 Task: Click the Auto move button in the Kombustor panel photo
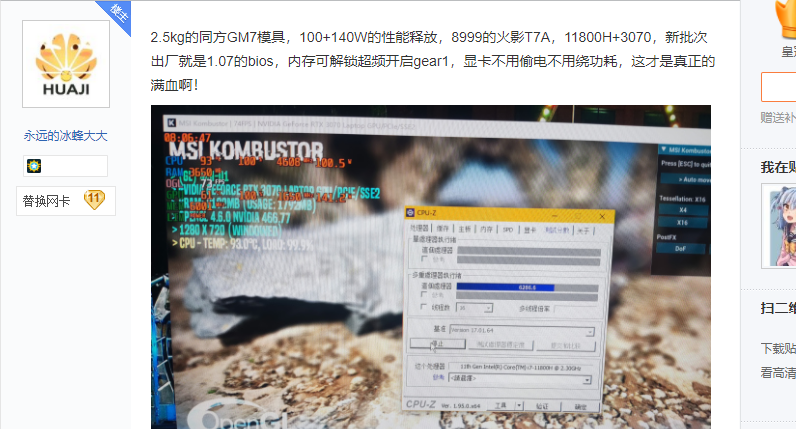685,179
